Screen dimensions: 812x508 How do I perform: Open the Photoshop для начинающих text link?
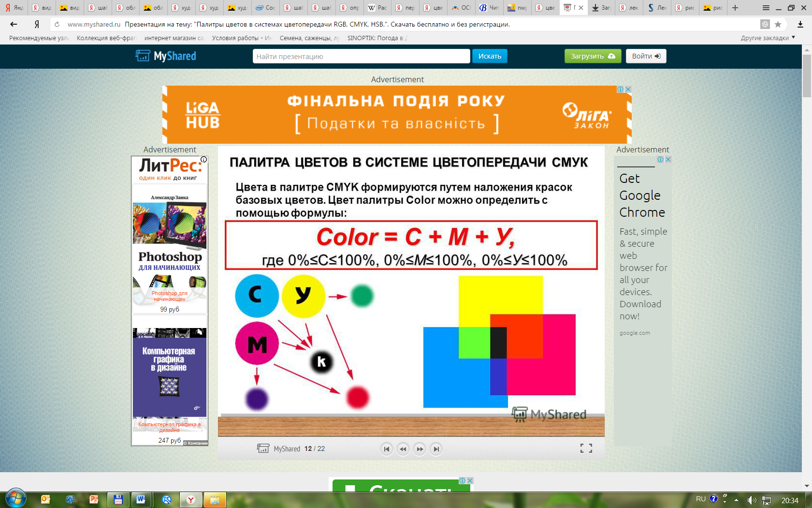[170, 296]
